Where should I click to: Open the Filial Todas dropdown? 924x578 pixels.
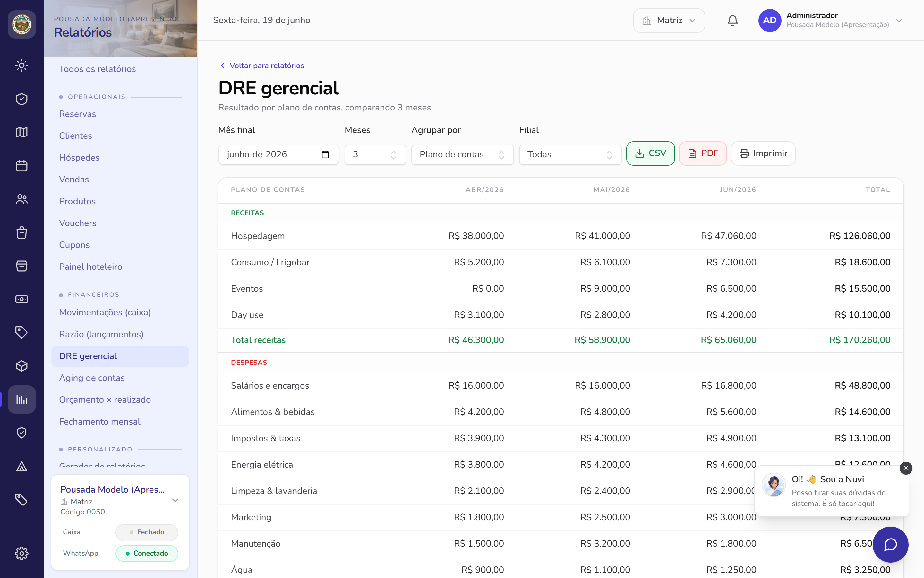[x=570, y=154]
